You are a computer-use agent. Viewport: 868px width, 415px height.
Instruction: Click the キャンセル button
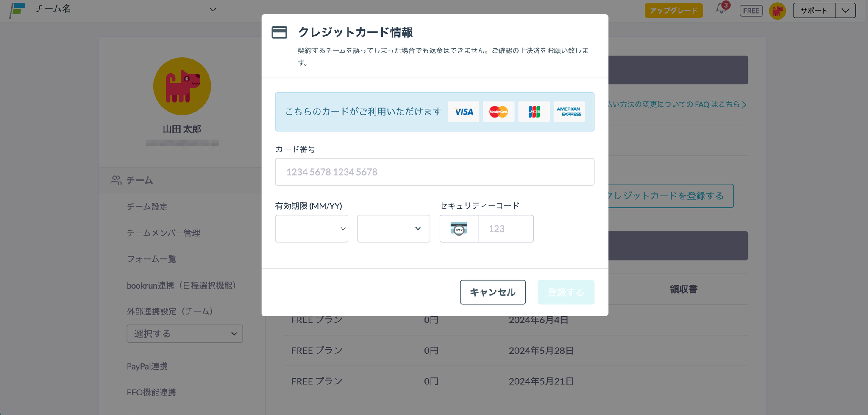point(492,292)
